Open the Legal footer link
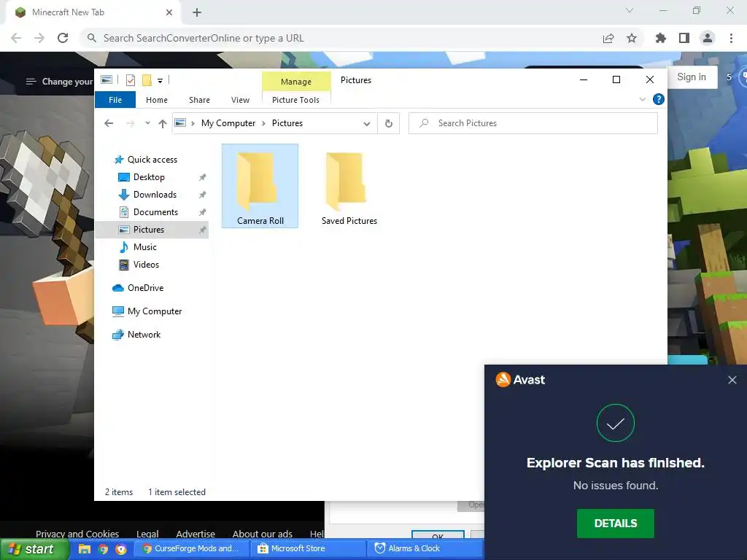The height and width of the screenshot is (560, 747). coord(147,534)
